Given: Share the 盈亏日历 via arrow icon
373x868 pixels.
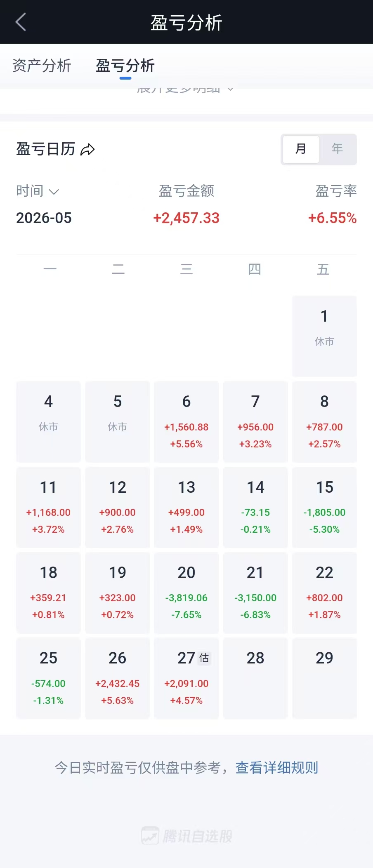Looking at the screenshot, I should tap(87, 149).
